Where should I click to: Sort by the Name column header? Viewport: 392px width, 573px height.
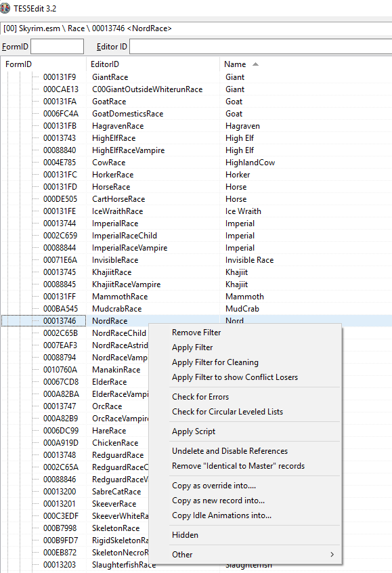coord(235,64)
